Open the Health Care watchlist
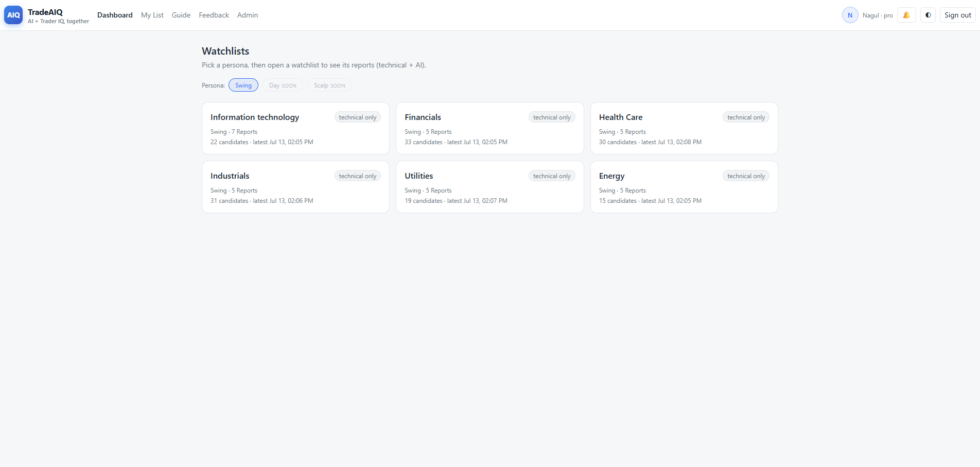The width and height of the screenshot is (980, 467). pos(684,128)
